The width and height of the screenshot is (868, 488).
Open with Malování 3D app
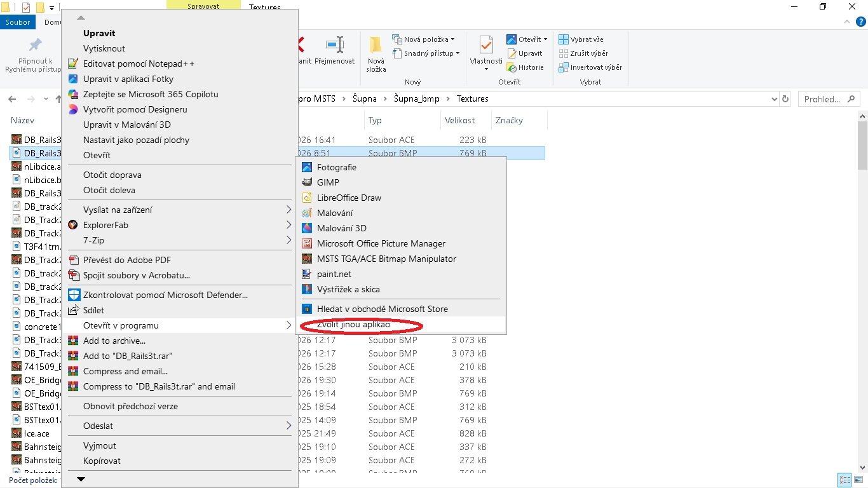point(341,228)
